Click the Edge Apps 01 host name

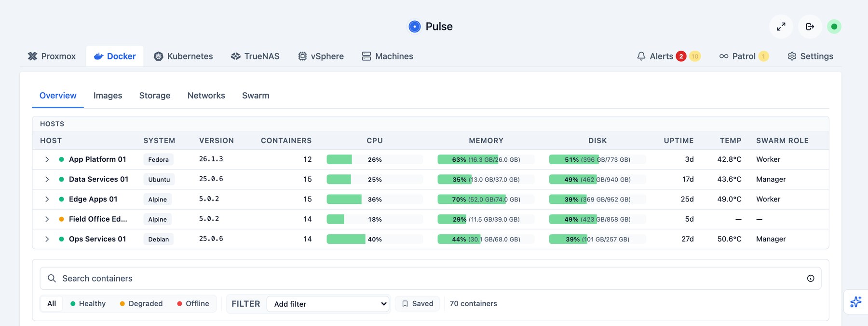coord(93,199)
